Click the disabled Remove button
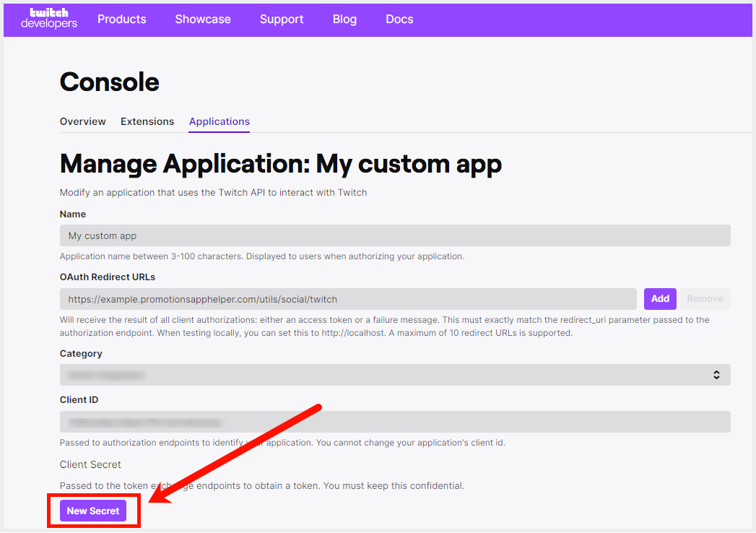Image resolution: width=756 pixels, height=533 pixels. point(705,299)
